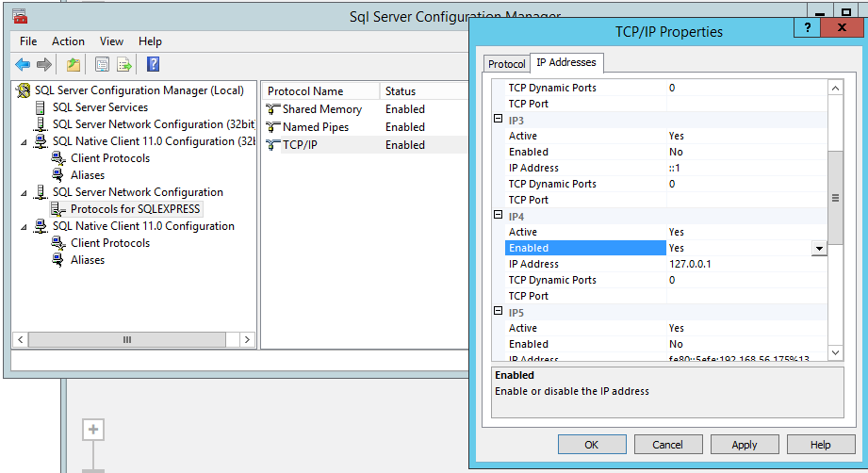Click the Properties toolbar icon
The width and height of the screenshot is (868, 473).
[x=102, y=64]
